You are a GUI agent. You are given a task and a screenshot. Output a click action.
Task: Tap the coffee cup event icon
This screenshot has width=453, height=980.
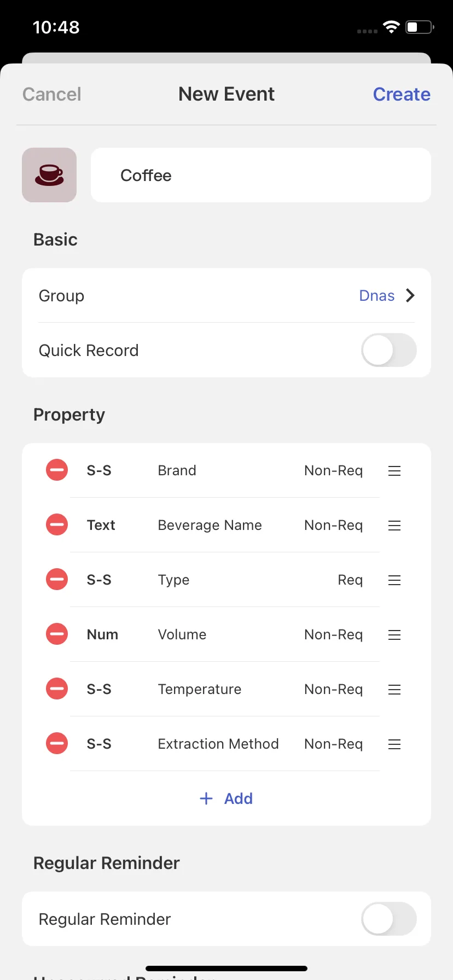tap(49, 175)
